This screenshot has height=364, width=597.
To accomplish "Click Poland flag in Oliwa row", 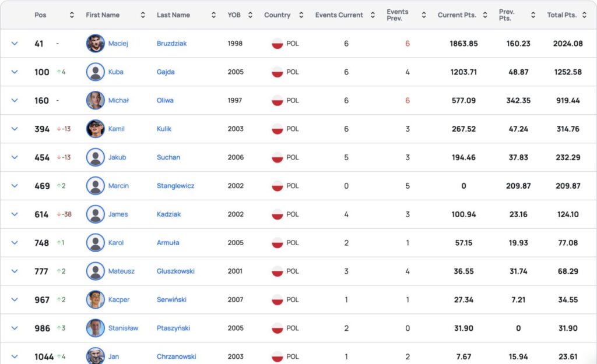I will [x=278, y=100].
